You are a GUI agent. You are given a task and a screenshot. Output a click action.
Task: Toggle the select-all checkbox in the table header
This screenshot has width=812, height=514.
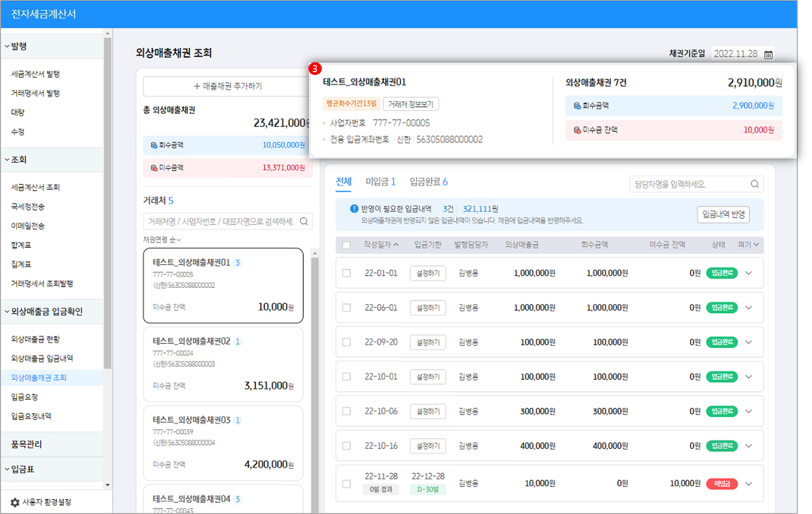click(346, 245)
